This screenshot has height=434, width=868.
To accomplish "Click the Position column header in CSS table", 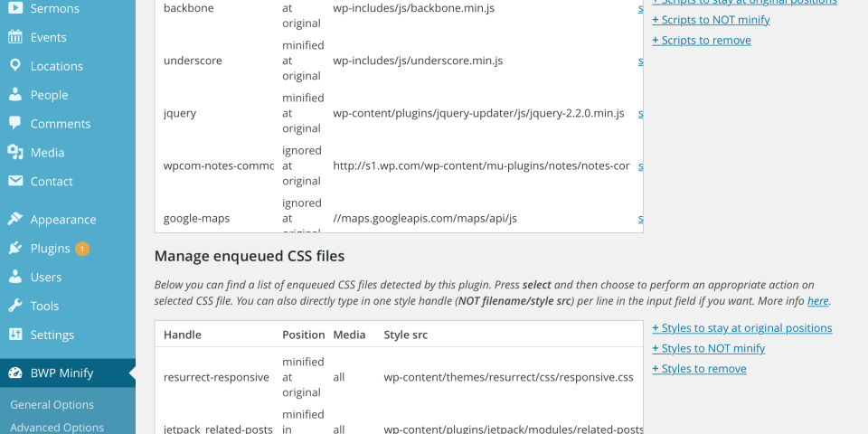I will 304,335.
